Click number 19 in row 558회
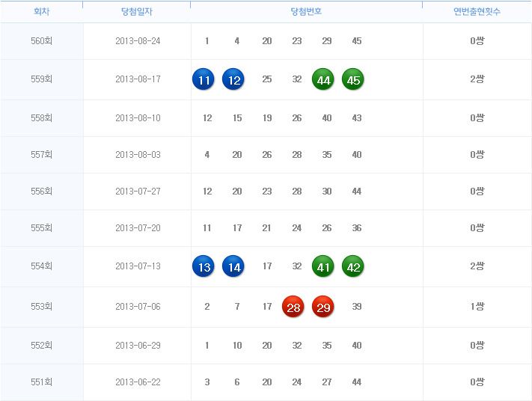This screenshot has height=401, width=532. (x=267, y=118)
